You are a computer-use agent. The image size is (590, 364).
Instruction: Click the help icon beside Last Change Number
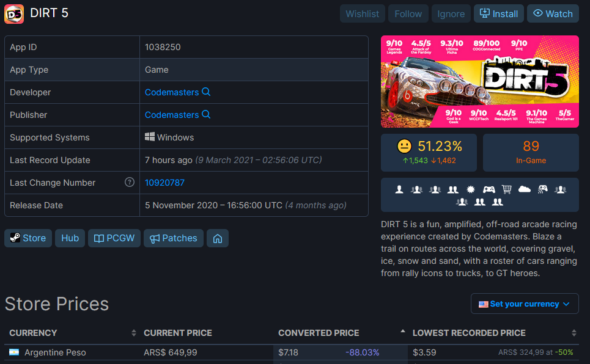point(130,183)
